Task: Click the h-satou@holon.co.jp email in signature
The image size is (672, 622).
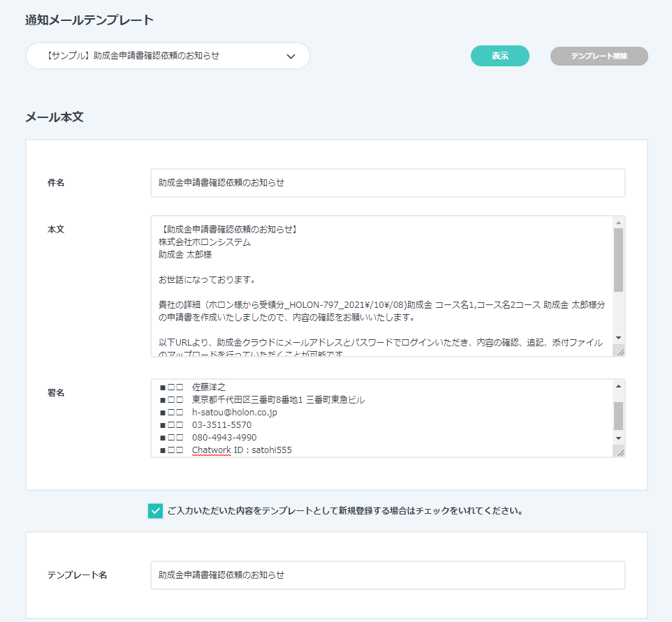Action: [234, 413]
